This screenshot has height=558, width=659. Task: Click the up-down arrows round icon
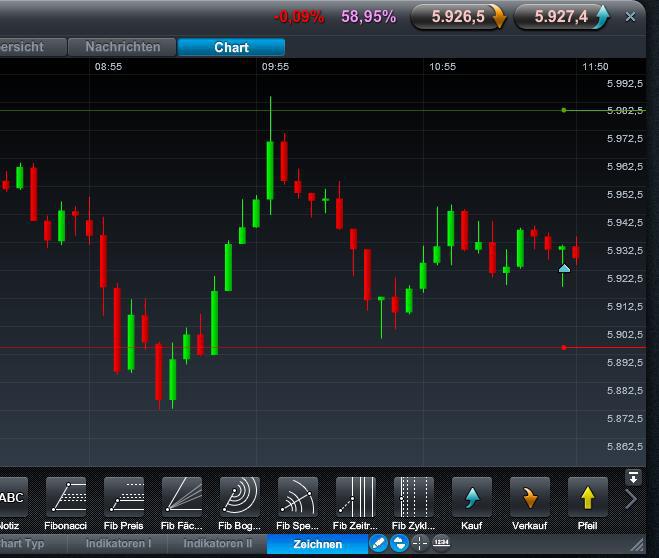[399, 543]
